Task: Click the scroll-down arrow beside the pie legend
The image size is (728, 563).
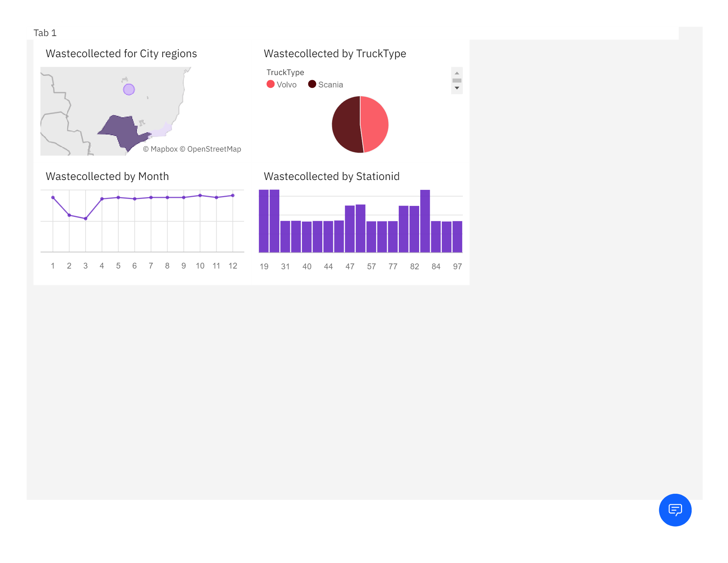Action: click(x=457, y=87)
